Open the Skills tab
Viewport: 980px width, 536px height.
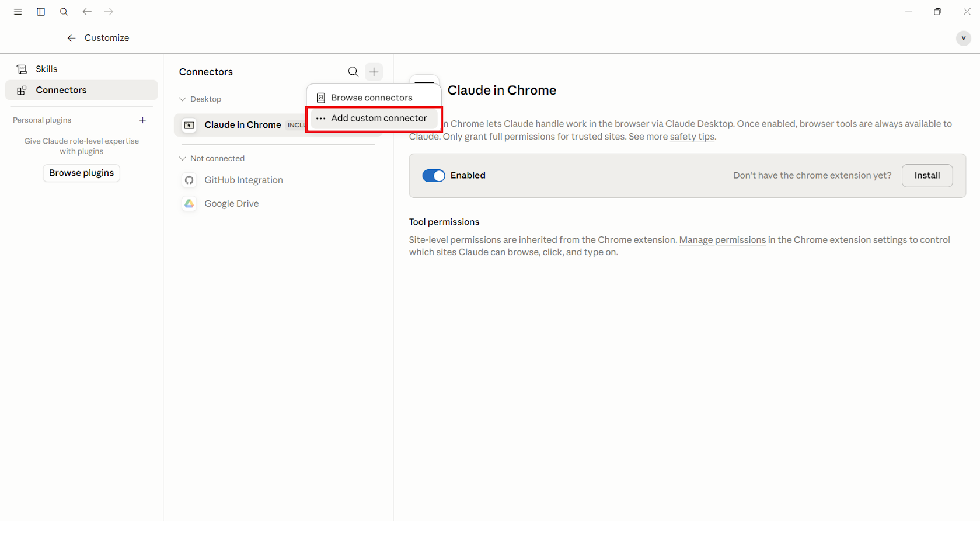click(x=82, y=69)
